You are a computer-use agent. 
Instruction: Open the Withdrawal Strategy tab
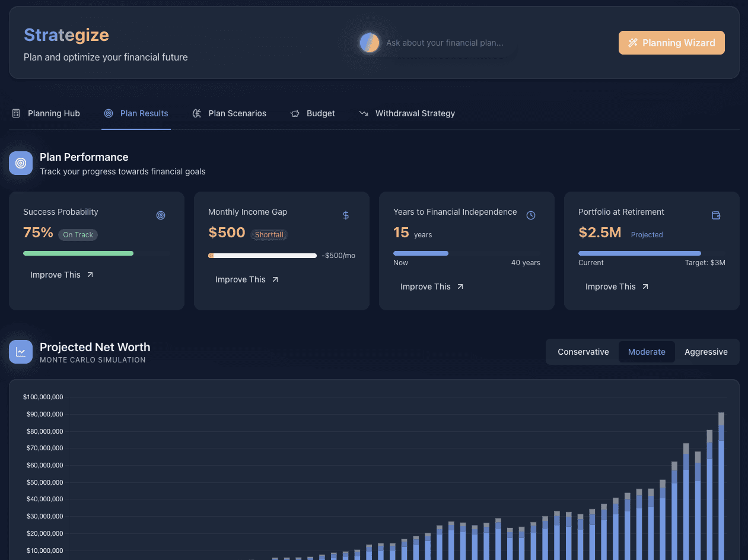(407, 113)
